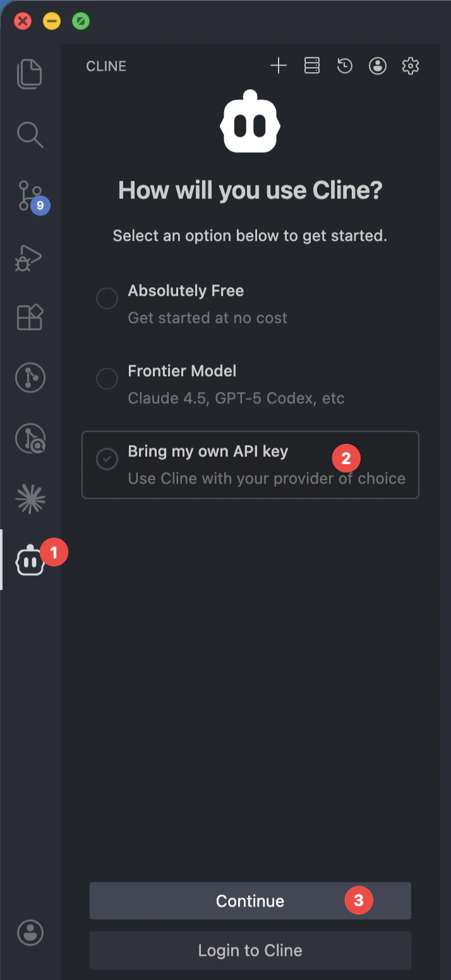Click Login to Cline
The image size is (451, 980).
point(250,950)
